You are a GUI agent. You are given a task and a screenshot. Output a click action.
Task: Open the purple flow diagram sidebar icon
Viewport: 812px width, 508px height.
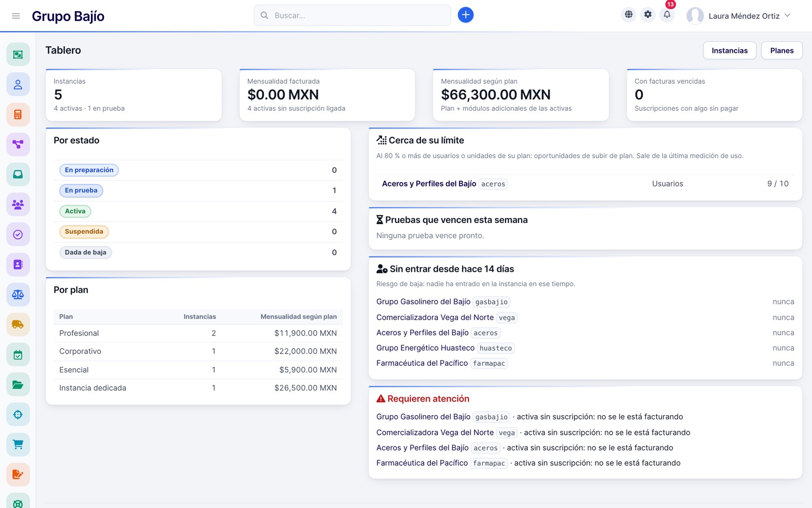click(18, 144)
